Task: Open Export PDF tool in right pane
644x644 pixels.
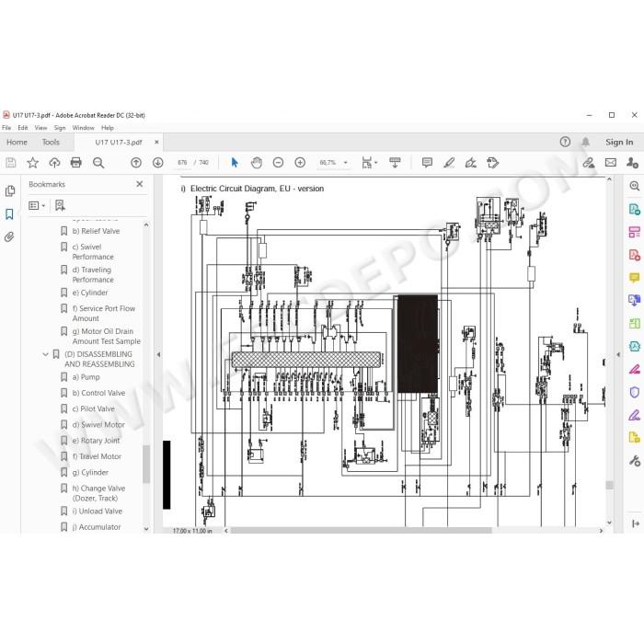Action: 634,209
